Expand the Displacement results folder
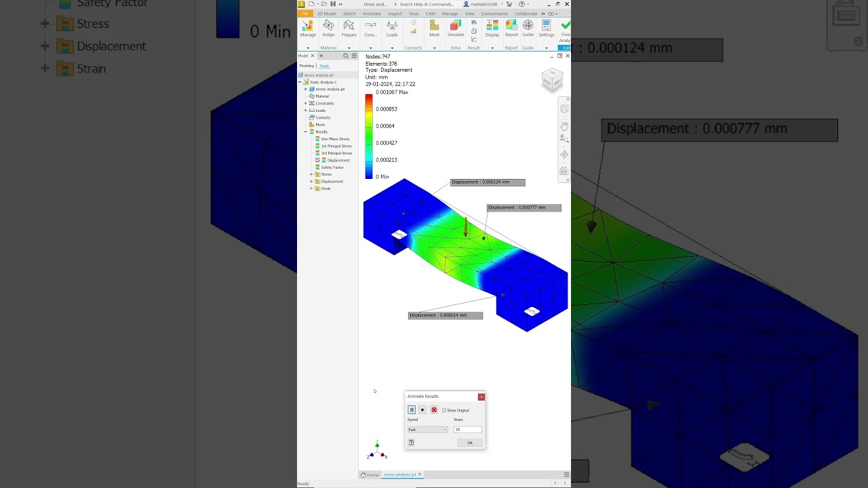The image size is (868, 488). click(311, 182)
